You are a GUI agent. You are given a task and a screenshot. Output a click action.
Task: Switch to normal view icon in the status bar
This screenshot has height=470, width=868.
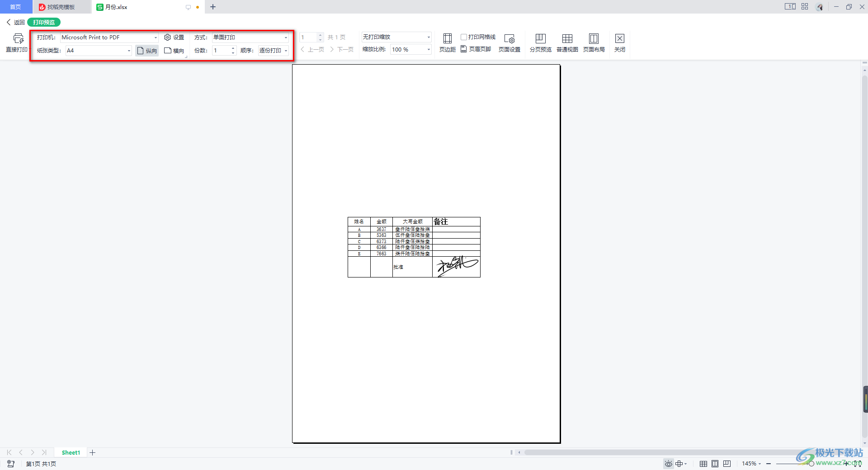tap(703, 464)
